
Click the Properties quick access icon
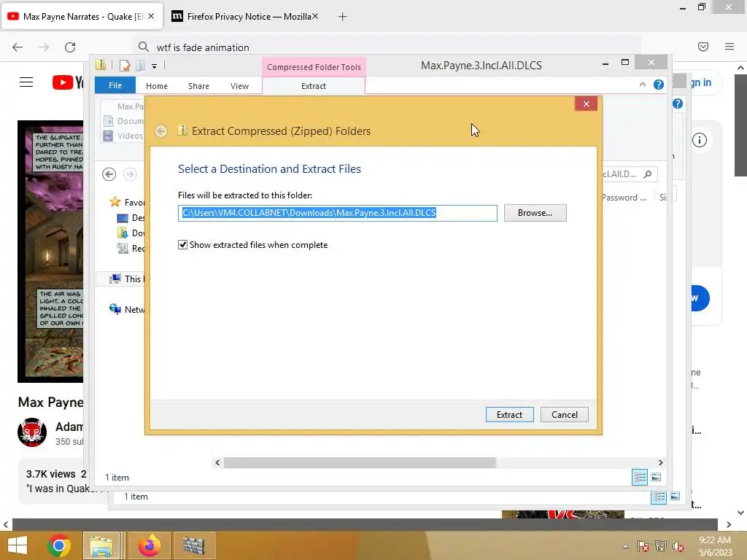tap(125, 65)
